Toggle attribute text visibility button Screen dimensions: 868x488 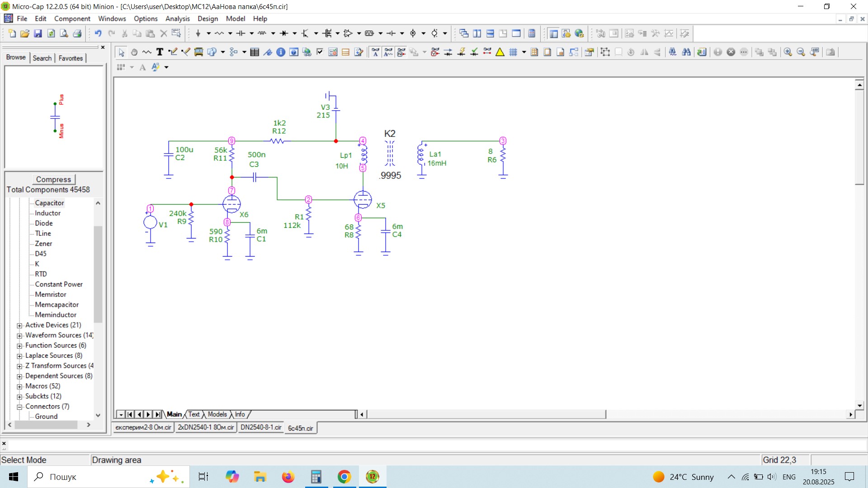coord(376,52)
